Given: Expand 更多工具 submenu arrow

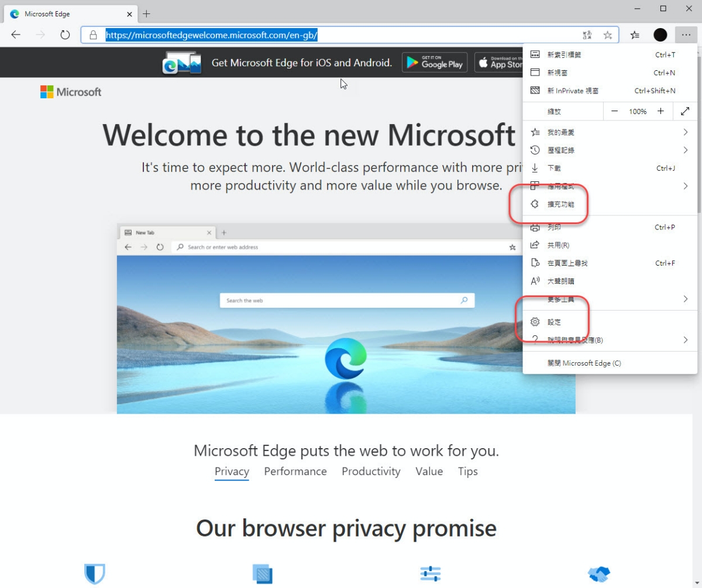Looking at the screenshot, I should point(685,299).
